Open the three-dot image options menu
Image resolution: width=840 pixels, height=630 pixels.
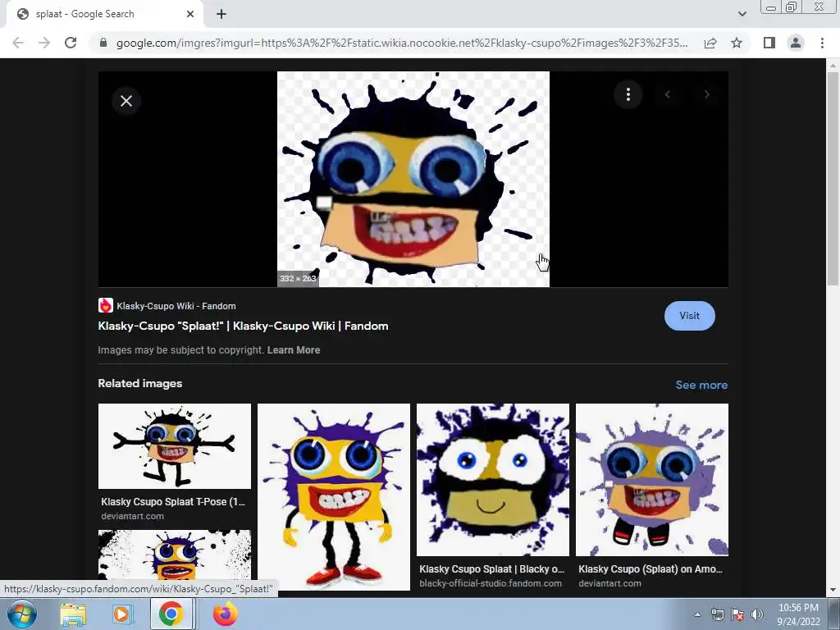[x=628, y=95]
